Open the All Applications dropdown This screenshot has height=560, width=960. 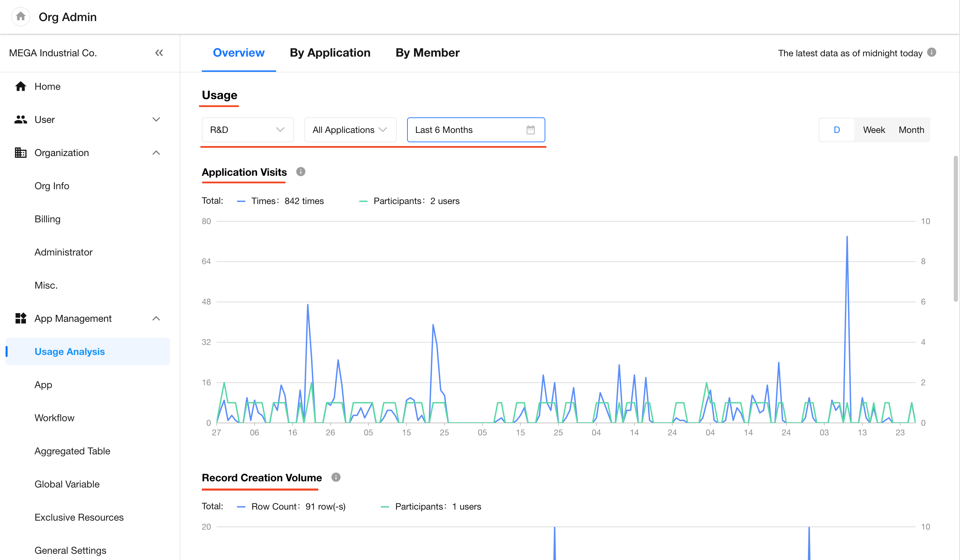click(350, 130)
